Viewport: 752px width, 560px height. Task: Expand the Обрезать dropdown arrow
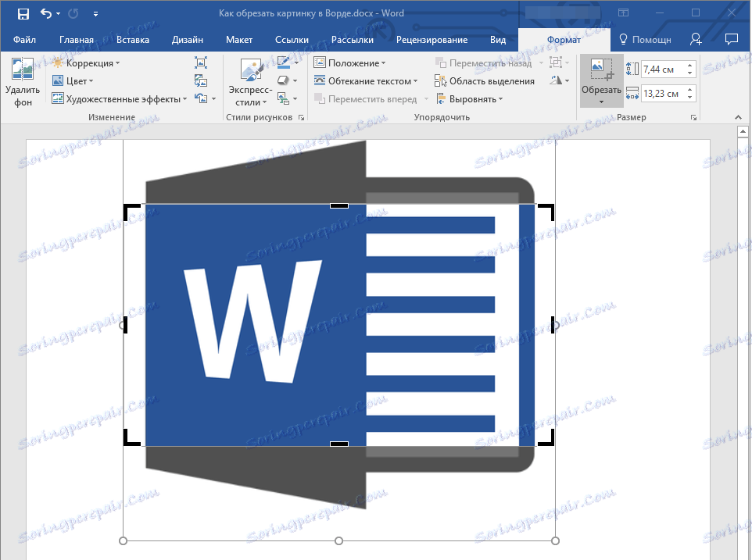(x=601, y=102)
